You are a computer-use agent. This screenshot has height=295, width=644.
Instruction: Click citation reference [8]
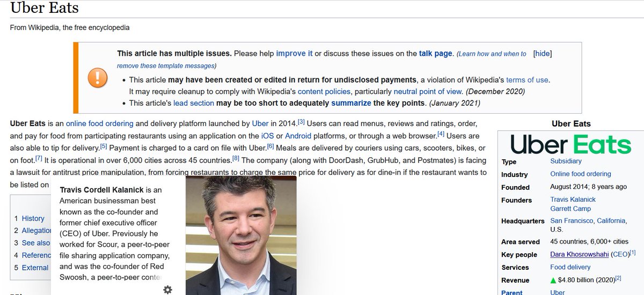236,158
